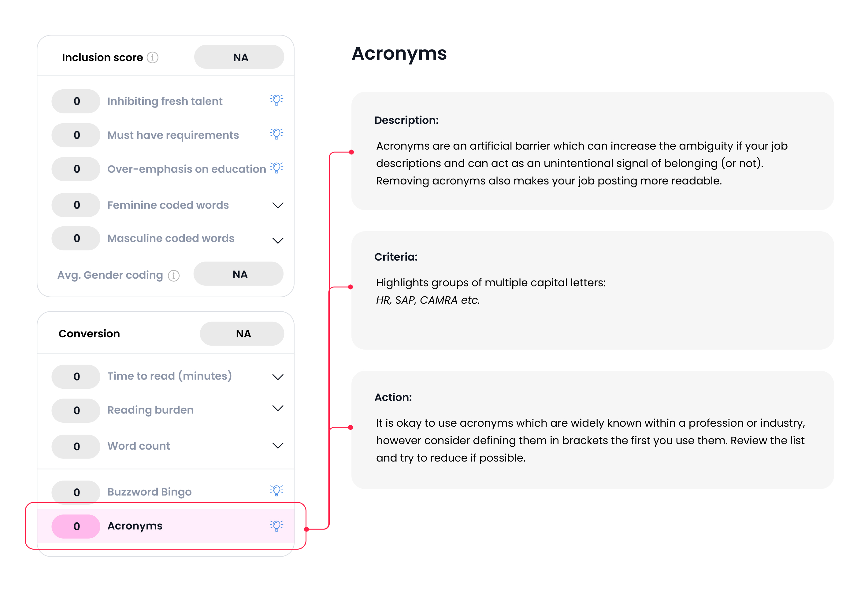Open the Reading burden dropdown arrow
Screen dimensions: 868x590
coord(277,408)
